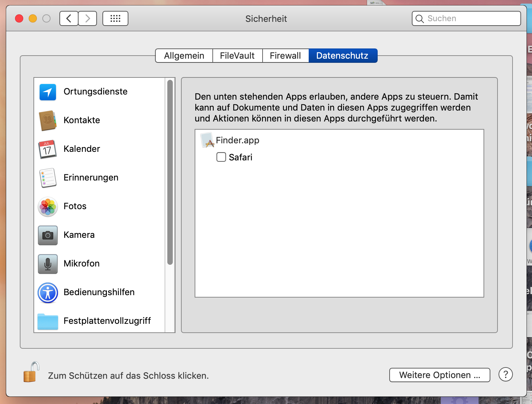Enable the Safari checkbox under Finder.app
The height and width of the screenshot is (404, 532).
tap(221, 157)
